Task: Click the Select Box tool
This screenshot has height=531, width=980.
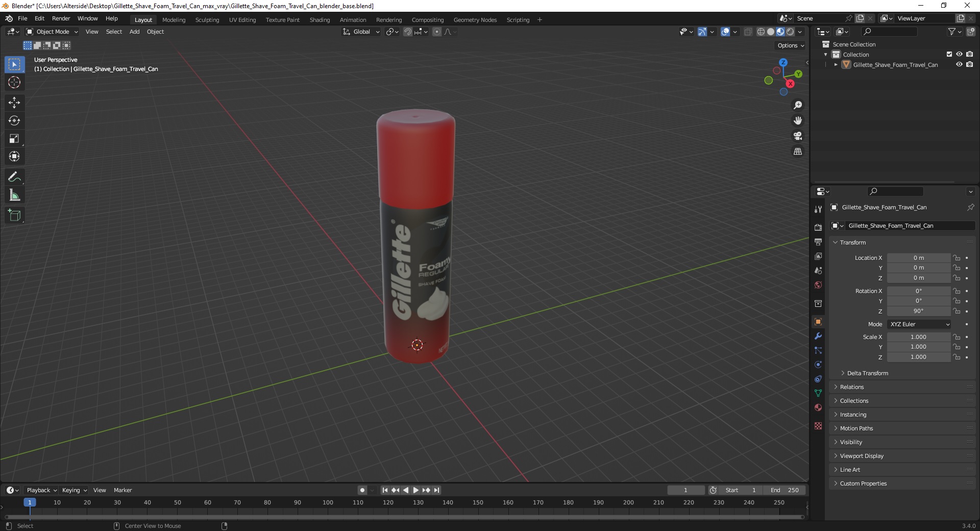Action: 14,64
